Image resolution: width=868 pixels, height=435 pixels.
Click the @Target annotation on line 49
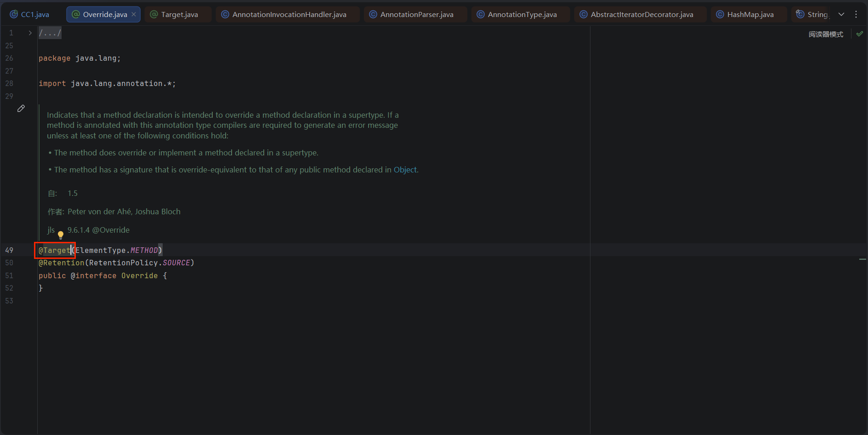click(55, 250)
